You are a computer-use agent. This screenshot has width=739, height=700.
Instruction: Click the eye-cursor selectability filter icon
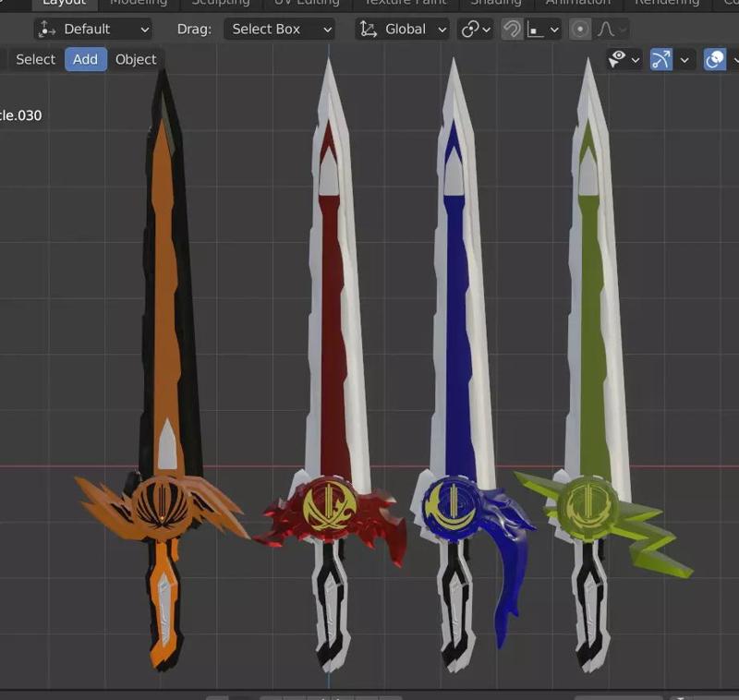[x=617, y=59]
